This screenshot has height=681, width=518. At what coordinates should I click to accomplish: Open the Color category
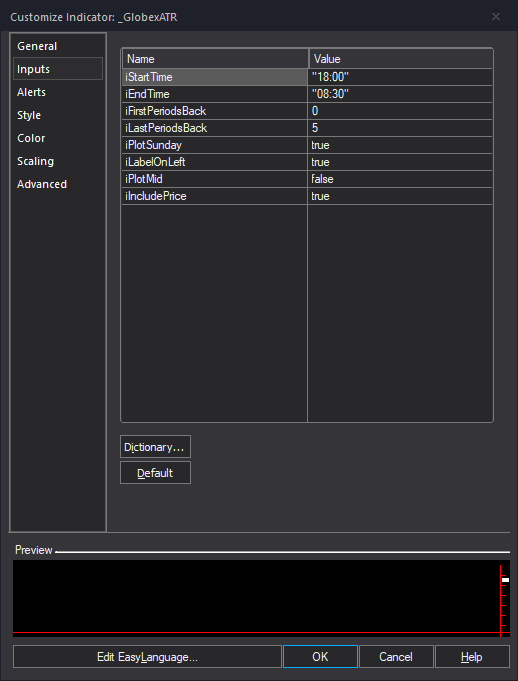pyautogui.click(x=31, y=138)
